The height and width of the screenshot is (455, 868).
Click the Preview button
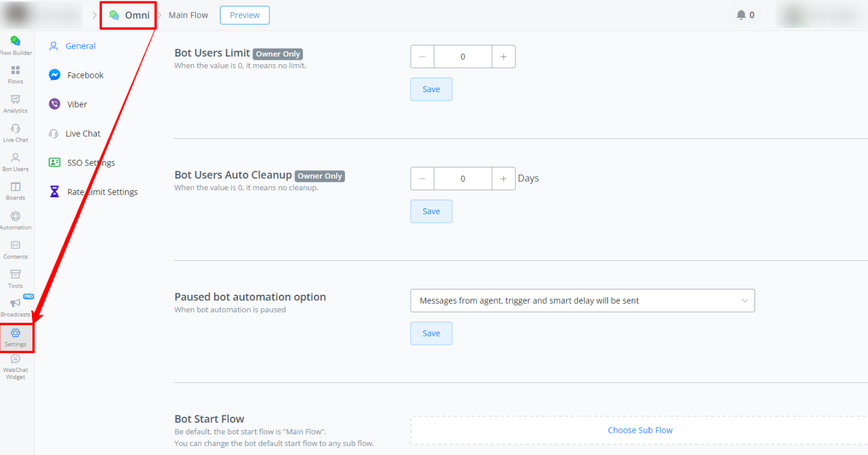pos(245,15)
